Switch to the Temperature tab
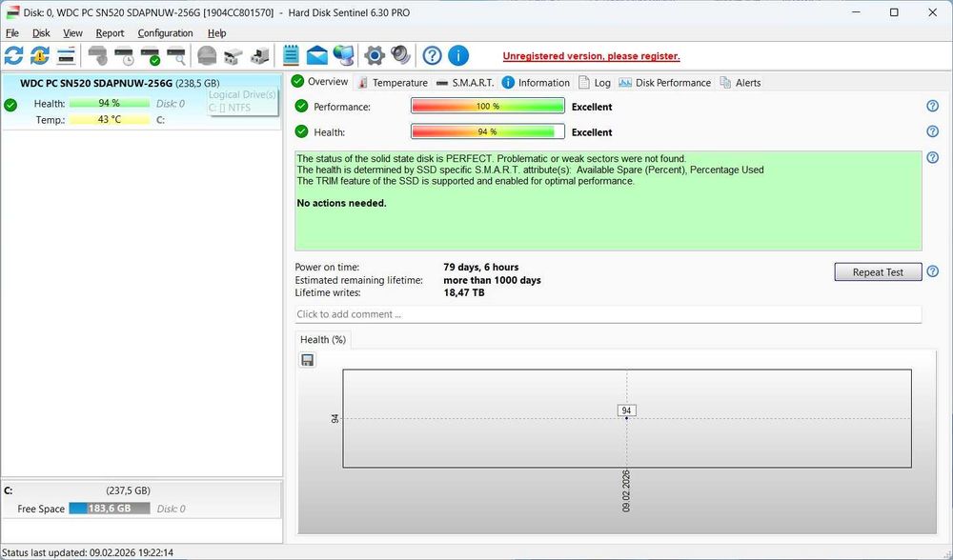Image resolution: width=953 pixels, height=560 pixels. pos(393,83)
